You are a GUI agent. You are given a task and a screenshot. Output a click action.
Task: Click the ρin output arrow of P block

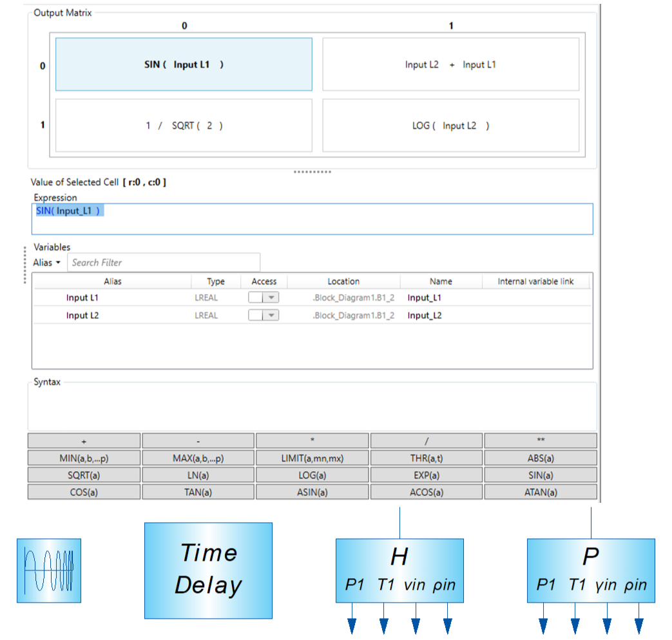[639, 625]
